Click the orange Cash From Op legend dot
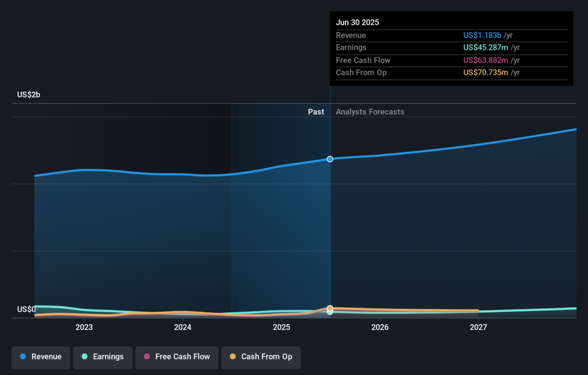 click(233, 357)
